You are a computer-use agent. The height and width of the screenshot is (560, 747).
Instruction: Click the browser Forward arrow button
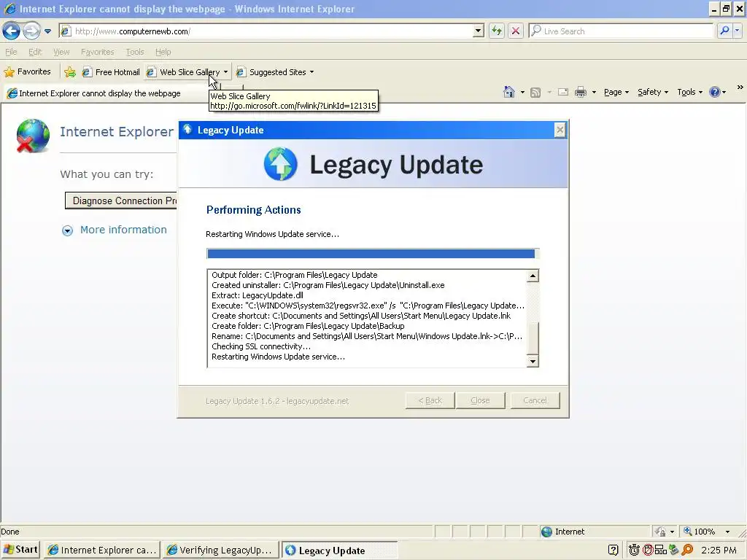click(31, 31)
